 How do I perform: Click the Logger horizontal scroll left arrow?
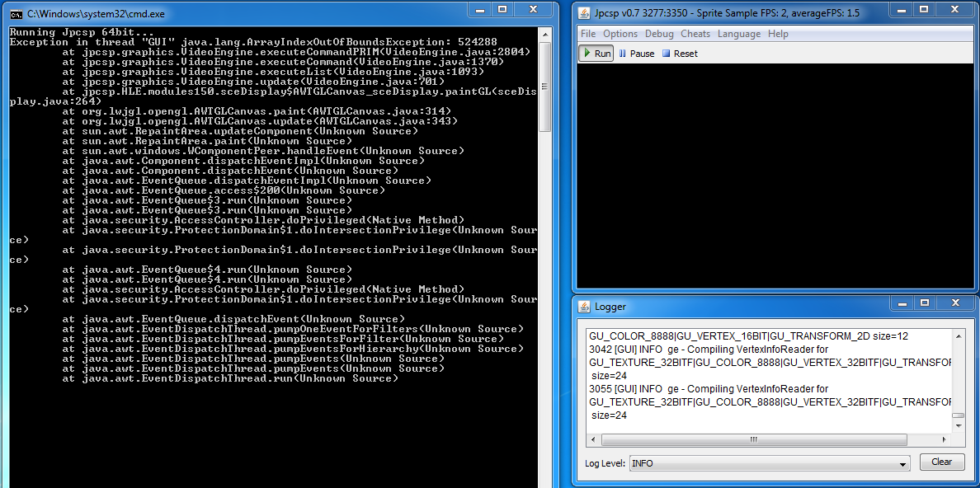point(595,439)
